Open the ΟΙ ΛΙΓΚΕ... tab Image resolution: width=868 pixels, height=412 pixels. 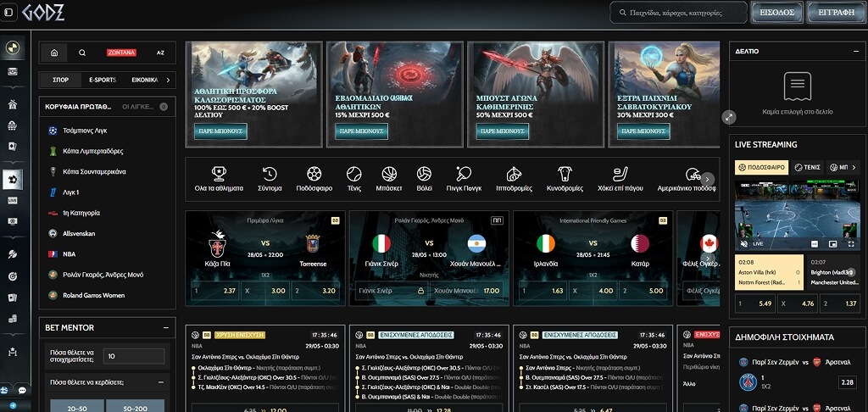pyautogui.click(x=137, y=106)
